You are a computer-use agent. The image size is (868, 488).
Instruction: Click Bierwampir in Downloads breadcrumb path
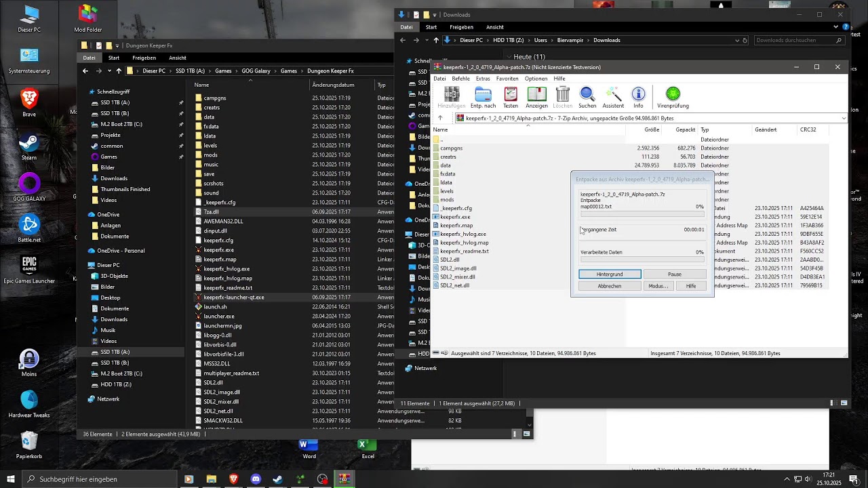(x=570, y=40)
